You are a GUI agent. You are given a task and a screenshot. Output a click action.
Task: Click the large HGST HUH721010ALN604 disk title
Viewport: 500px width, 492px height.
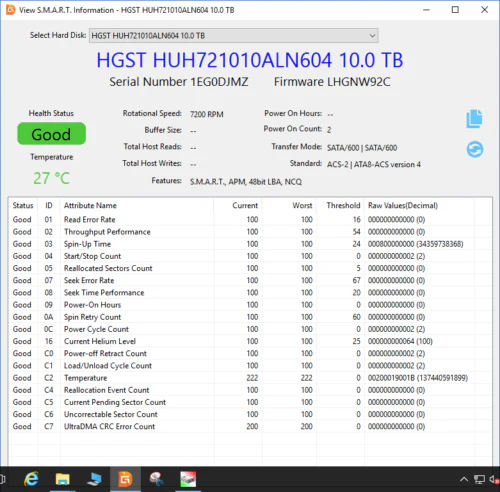(250, 60)
